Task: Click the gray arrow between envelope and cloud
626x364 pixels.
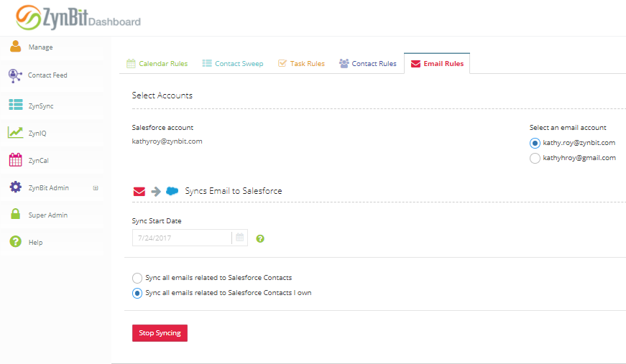Action: (156, 192)
